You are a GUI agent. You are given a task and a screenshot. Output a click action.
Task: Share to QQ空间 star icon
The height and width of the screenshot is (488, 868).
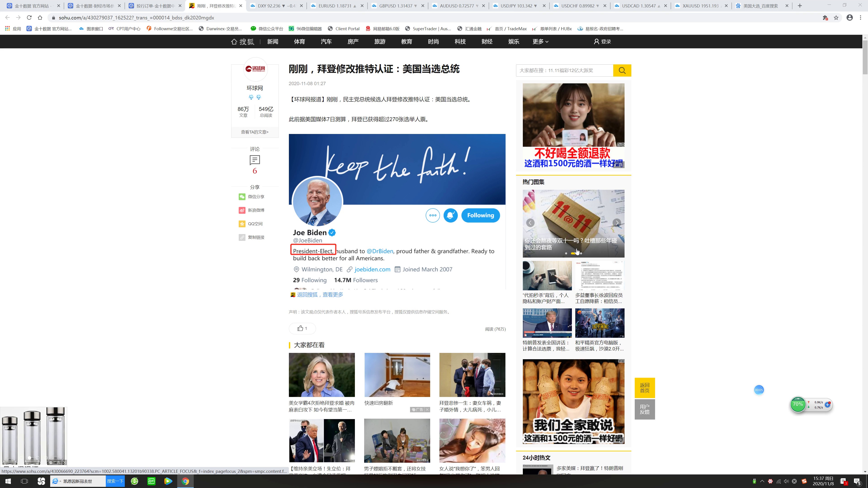pos(242,224)
